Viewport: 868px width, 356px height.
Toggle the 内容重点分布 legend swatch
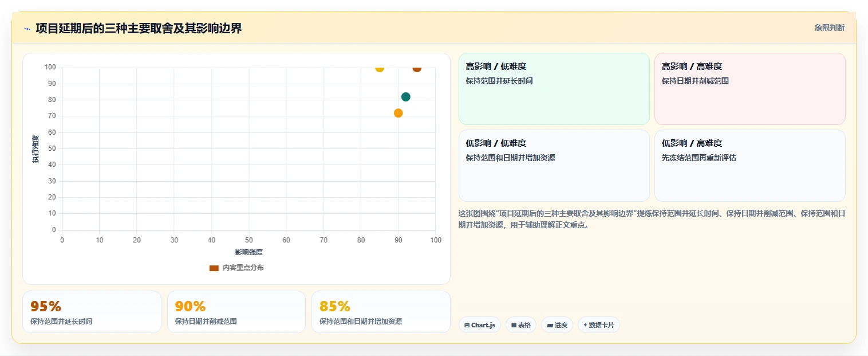click(x=214, y=268)
